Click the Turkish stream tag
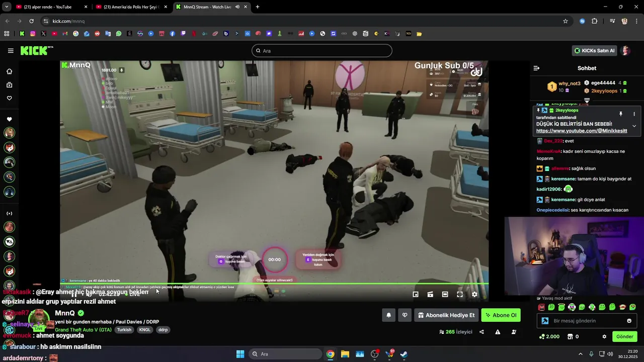This screenshot has height=362, width=644. pos(124,330)
